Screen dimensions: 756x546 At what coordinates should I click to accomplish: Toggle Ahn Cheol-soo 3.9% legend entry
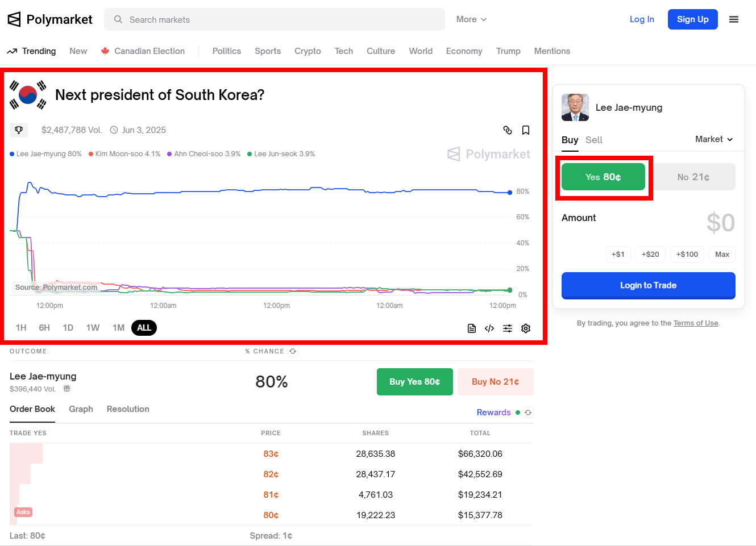pyautogui.click(x=204, y=154)
